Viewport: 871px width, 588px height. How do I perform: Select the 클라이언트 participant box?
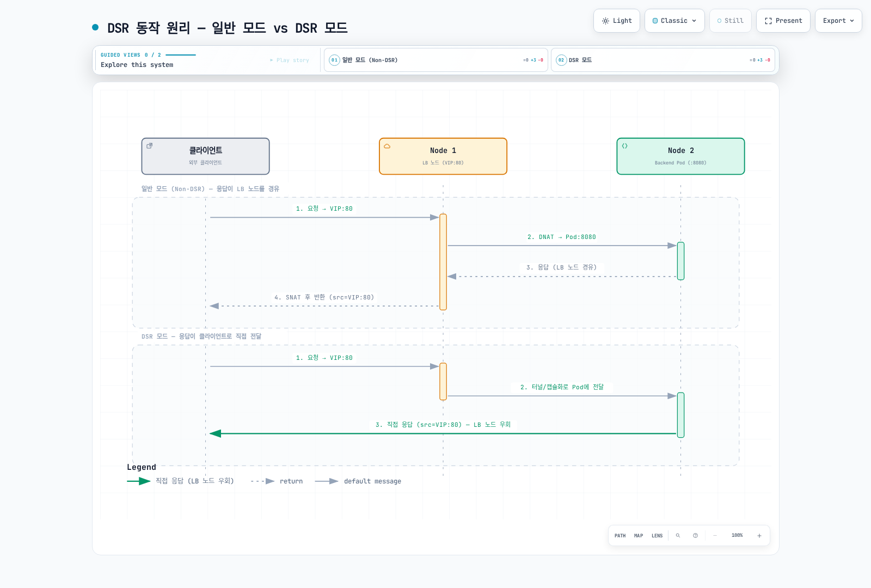(205, 156)
